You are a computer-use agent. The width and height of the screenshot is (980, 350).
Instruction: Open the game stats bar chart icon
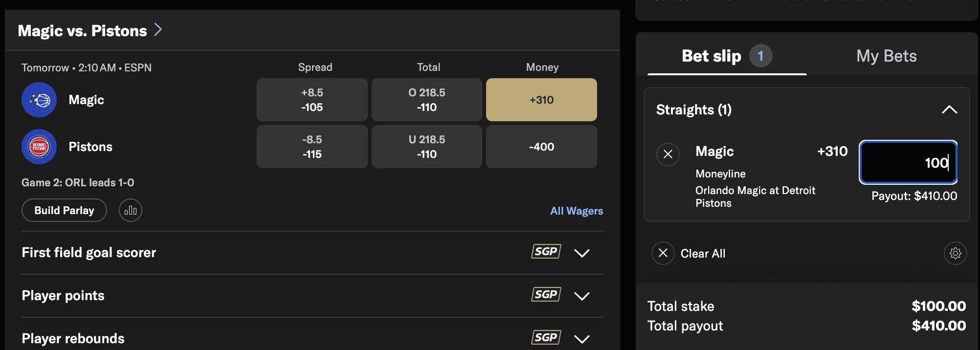130,210
